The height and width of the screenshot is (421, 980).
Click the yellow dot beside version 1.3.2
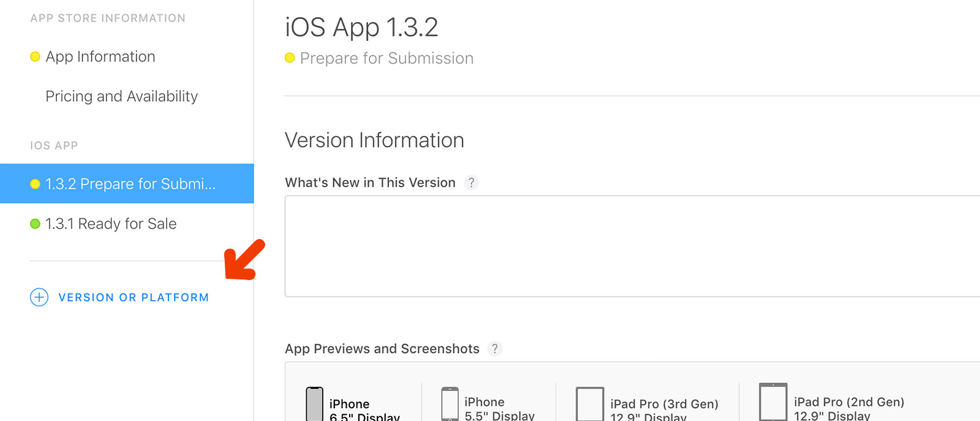click(x=35, y=184)
